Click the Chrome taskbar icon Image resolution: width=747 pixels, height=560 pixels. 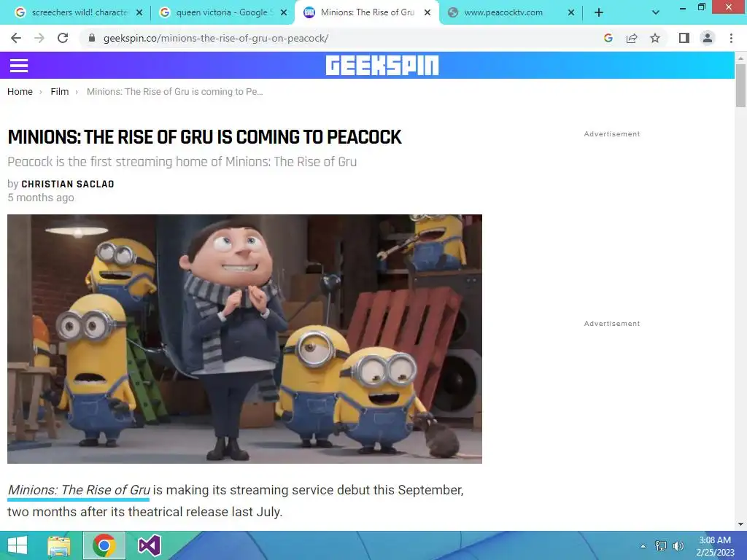click(x=104, y=545)
